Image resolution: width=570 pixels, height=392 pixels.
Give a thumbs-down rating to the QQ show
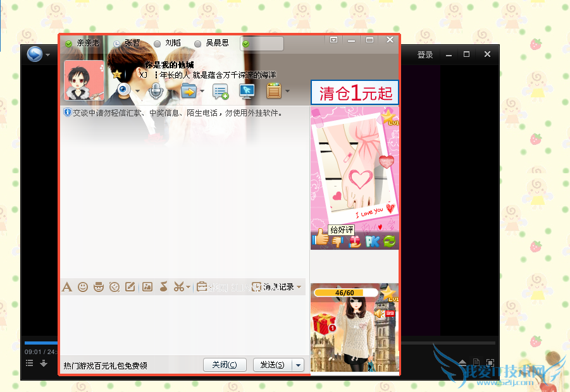click(337, 242)
